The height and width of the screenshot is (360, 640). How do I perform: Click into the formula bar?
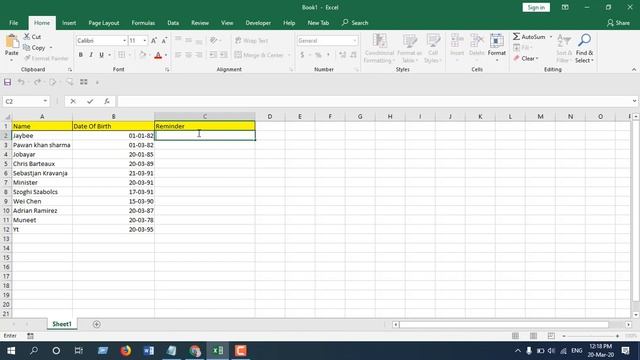point(373,101)
